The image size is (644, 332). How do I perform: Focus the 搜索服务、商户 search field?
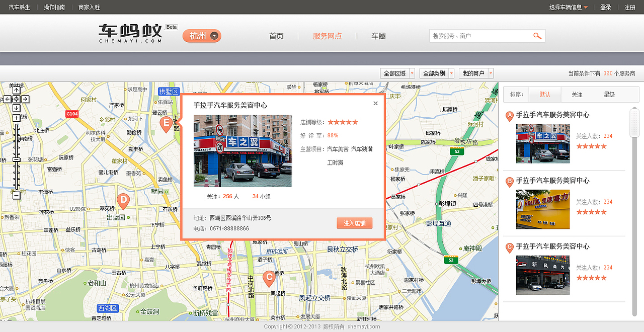[480, 36]
